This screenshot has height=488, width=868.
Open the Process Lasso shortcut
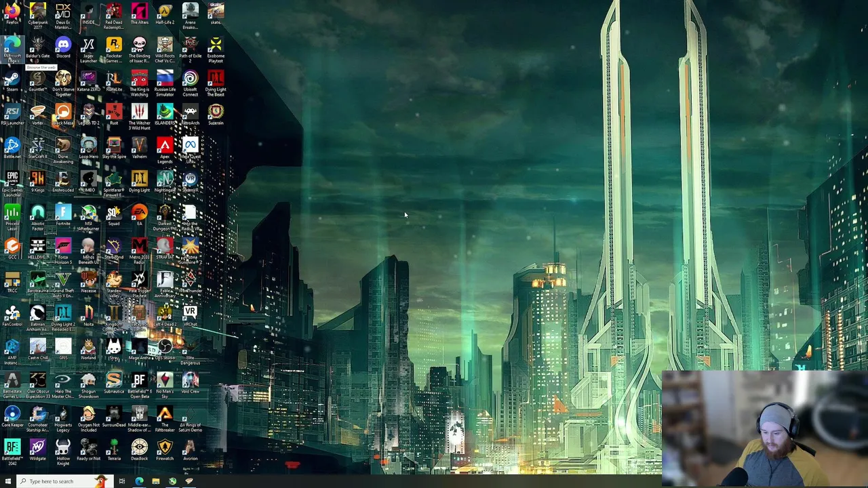[12, 218]
